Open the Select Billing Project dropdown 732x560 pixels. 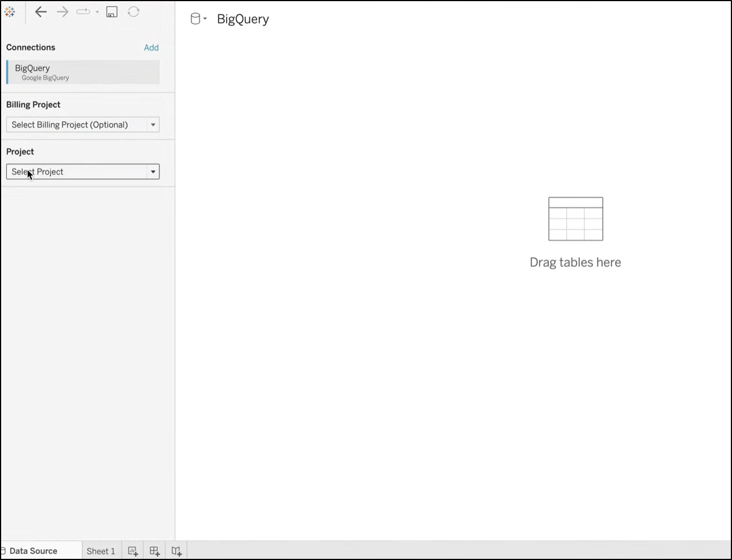click(83, 125)
